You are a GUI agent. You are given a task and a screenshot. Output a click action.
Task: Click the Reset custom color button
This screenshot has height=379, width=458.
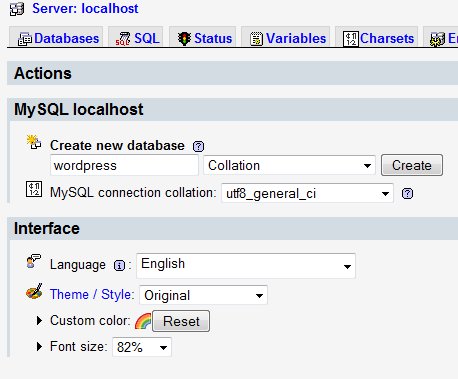click(181, 321)
